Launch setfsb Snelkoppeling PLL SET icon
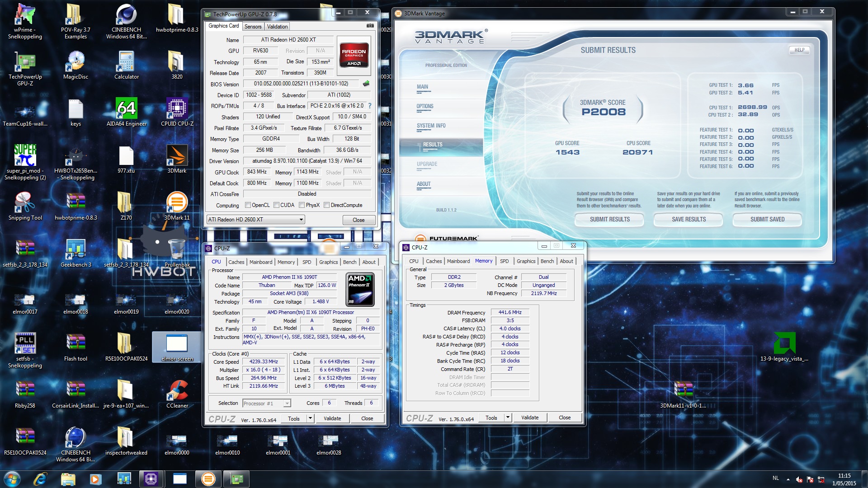868x488 pixels. click(x=25, y=350)
